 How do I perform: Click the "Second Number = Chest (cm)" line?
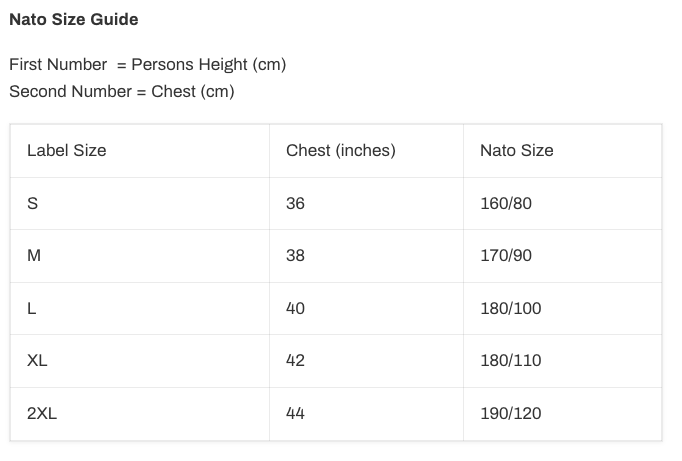121,91
